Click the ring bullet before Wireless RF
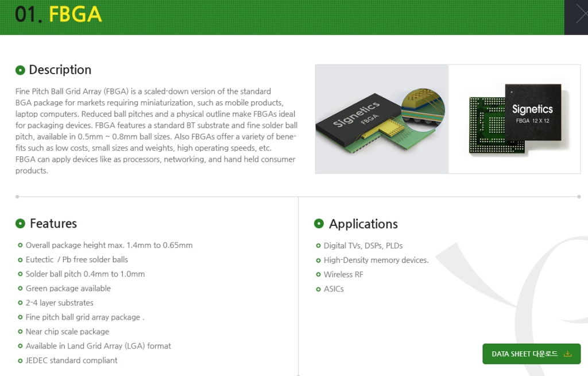Viewport: 588px width, 376px height. [x=319, y=275]
